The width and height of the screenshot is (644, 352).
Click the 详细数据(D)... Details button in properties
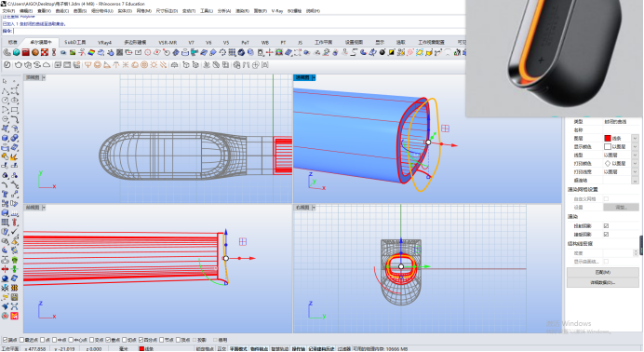(603, 282)
